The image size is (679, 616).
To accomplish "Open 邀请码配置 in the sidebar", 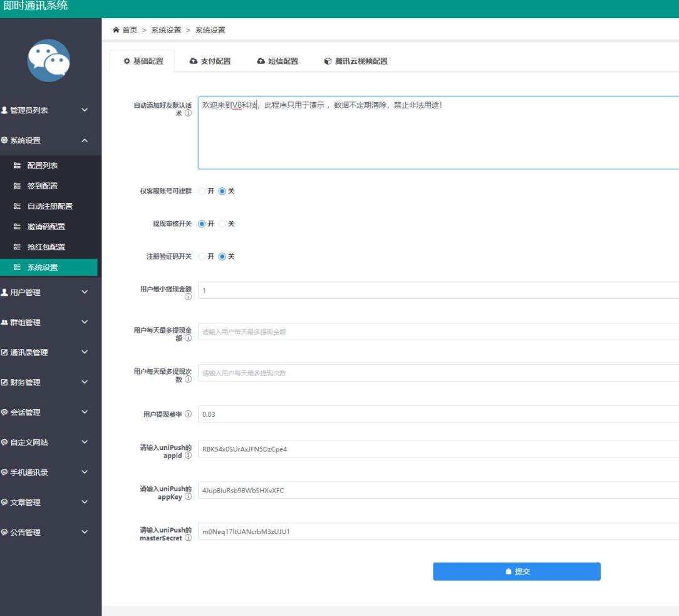I will click(46, 227).
